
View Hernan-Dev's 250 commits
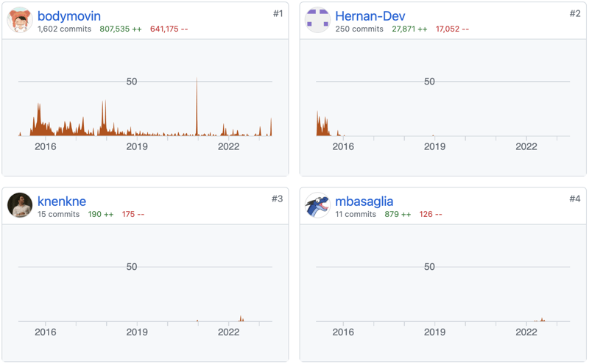pyautogui.click(x=359, y=29)
